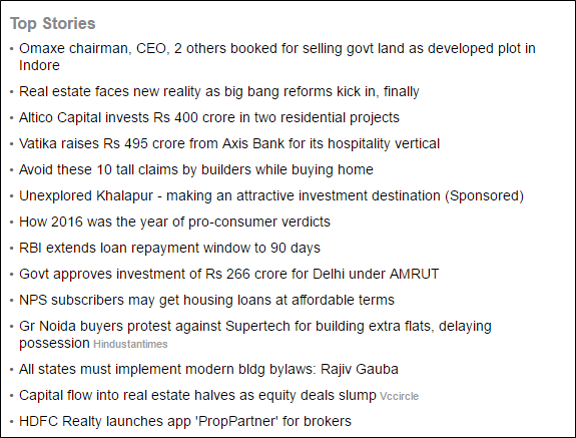The height and width of the screenshot is (438, 576).
Task: Click Altico Capital invests Rs 400 crore
Action: pyautogui.click(x=209, y=117)
